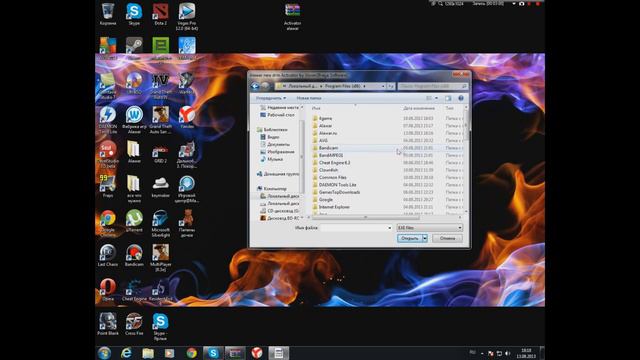
Task: Open the Fraps desktop shortcut
Action: (108, 187)
